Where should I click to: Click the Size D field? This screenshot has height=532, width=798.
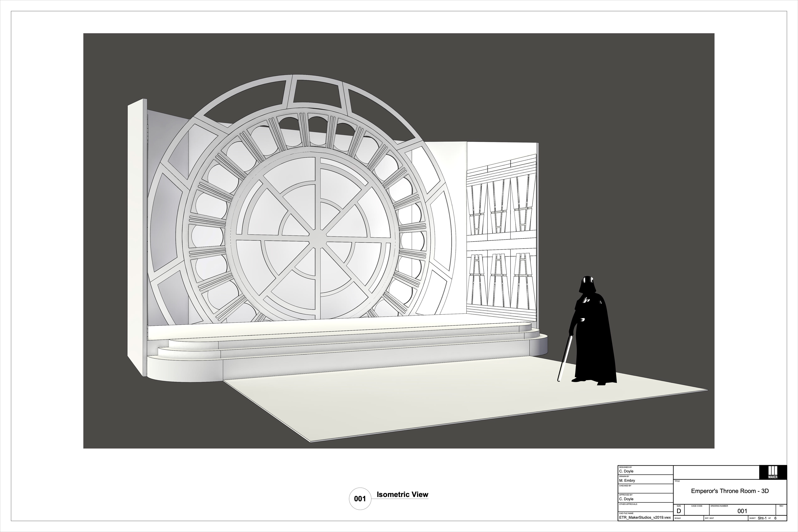tap(679, 511)
